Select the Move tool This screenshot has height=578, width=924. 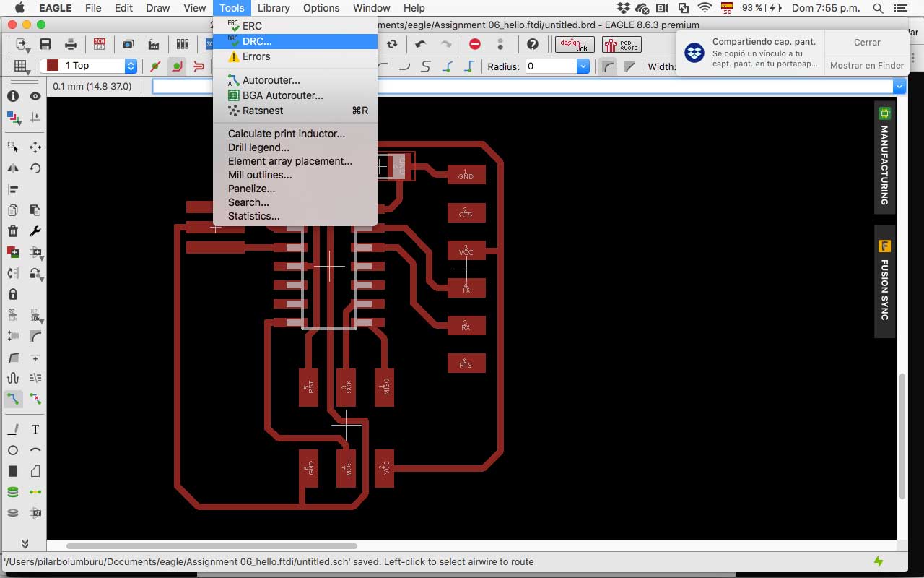pyautogui.click(x=35, y=147)
